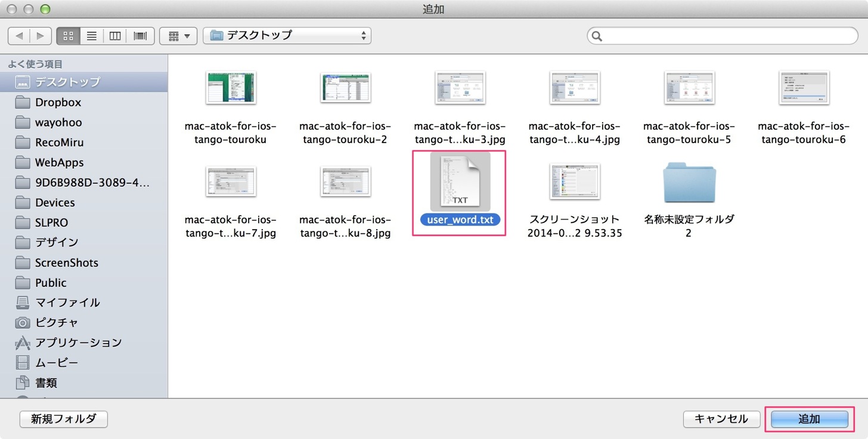This screenshot has height=439, width=868.
Task: Select デスクトップ in the sidebar
Action: click(83, 82)
